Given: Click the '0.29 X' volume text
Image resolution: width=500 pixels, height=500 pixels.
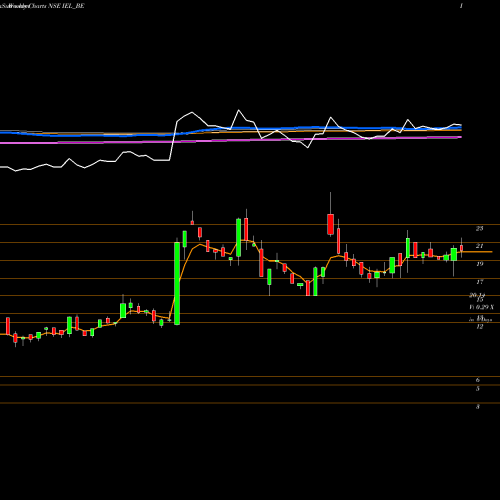Looking at the screenshot, I should tap(485, 307).
